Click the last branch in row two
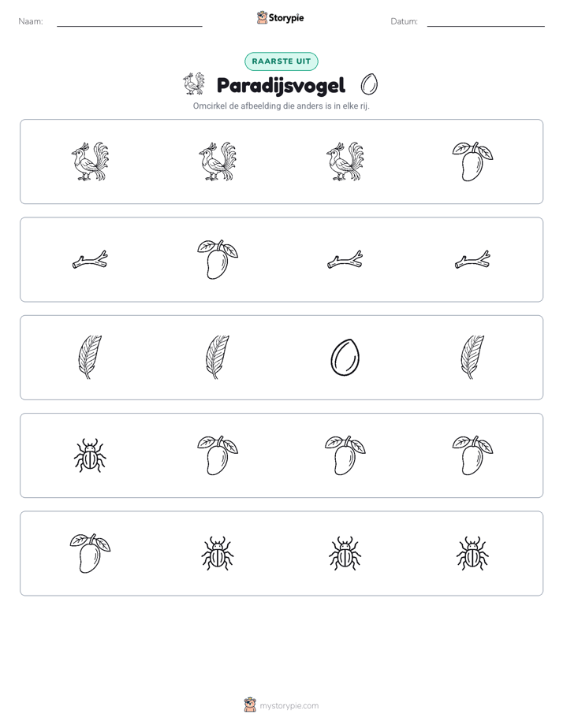This screenshot has width=563, height=728. pos(472,259)
